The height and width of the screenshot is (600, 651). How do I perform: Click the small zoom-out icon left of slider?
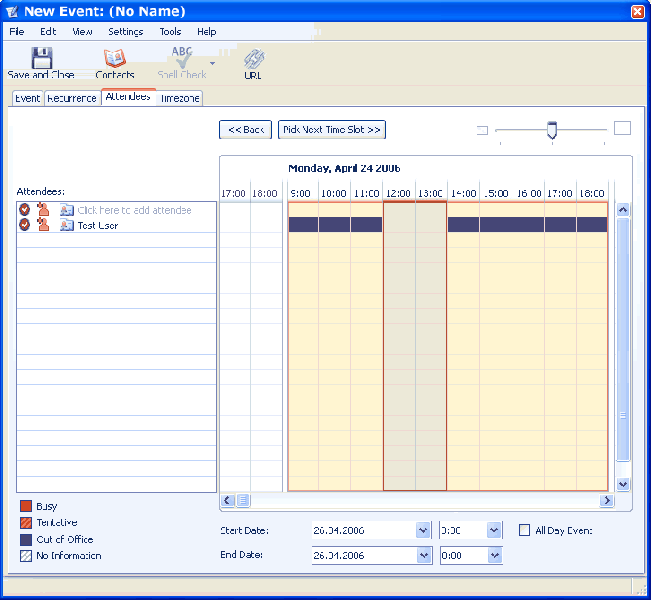coord(482,130)
